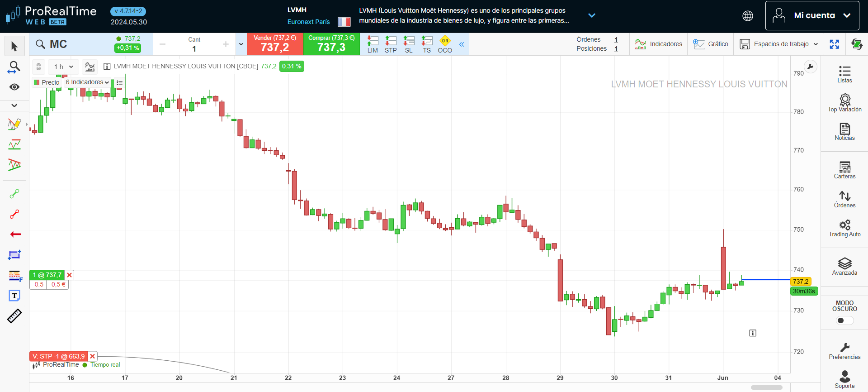
Task: Place a STP stop order
Action: point(391,44)
